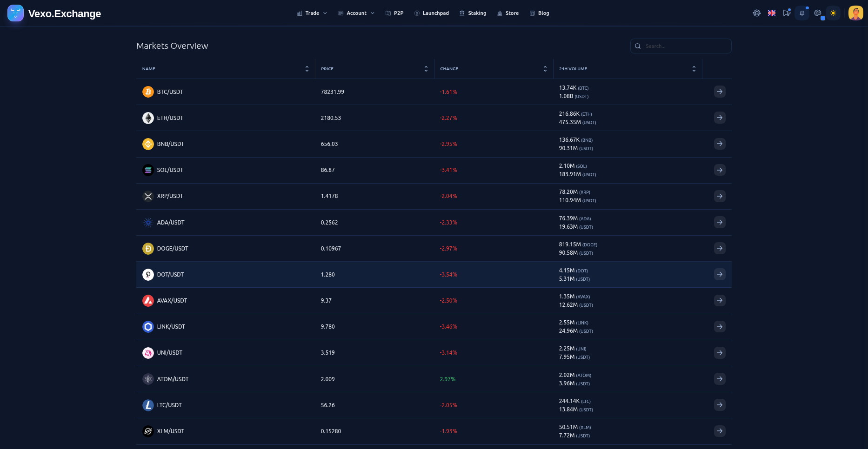Click the Chainlink LINK coin icon
Image resolution: width=868 pixels, height=449 pixels.
pos(148,327)
